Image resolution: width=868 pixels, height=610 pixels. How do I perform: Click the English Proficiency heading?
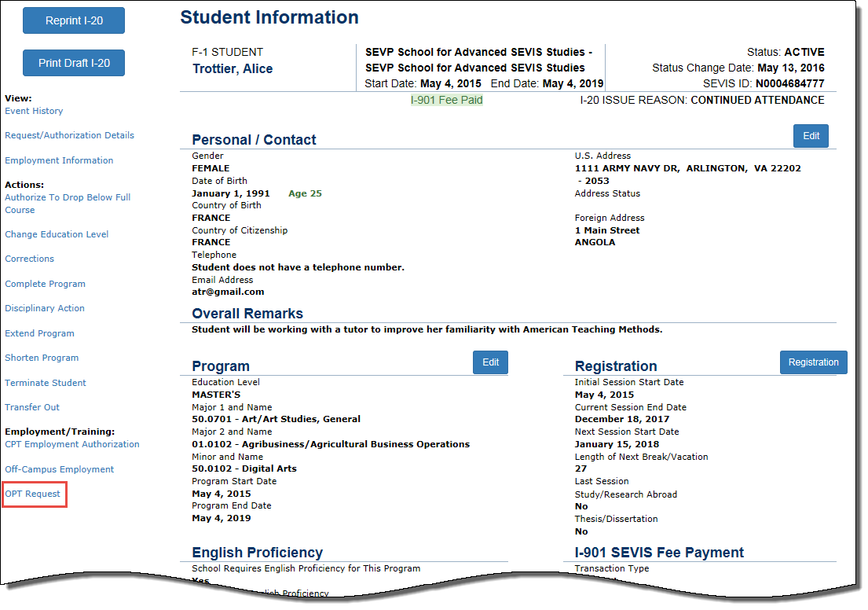tap(258, 553)
